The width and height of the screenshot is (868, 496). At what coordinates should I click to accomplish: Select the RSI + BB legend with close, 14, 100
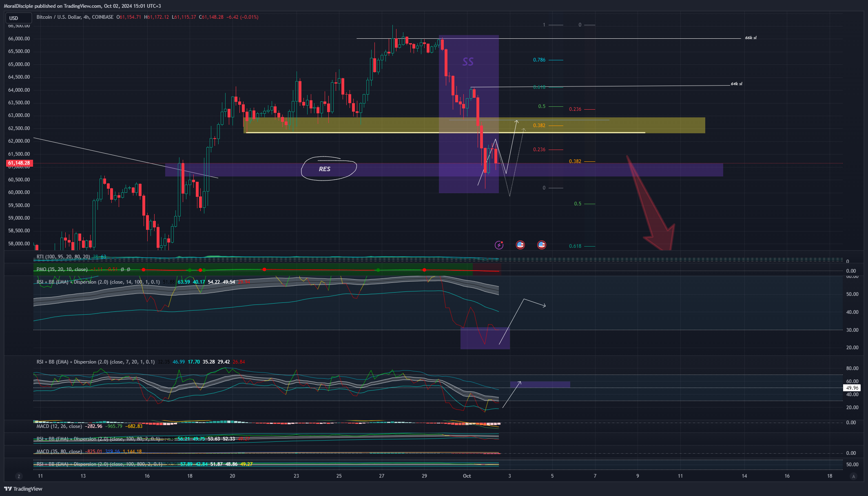[x=98, y=282]
